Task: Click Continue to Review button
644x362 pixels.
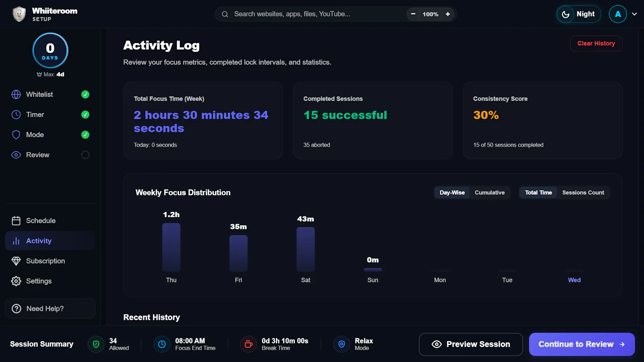Action: click(582, 344)
